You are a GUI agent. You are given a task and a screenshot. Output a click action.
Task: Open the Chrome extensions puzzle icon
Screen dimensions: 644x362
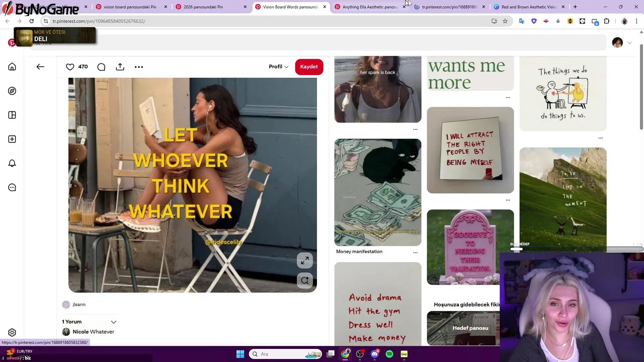(x=606, y=21)
